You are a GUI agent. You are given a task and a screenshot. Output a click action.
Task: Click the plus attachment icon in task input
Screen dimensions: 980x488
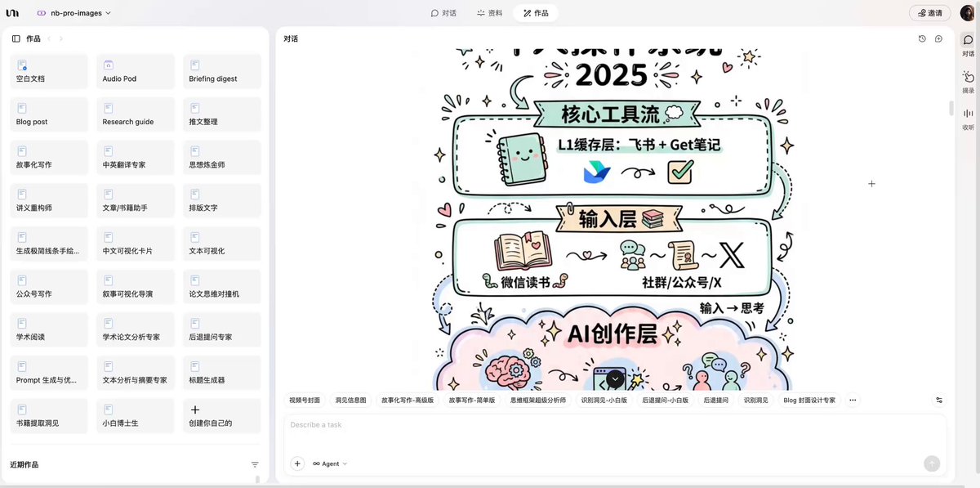click(x=296, y=463)
